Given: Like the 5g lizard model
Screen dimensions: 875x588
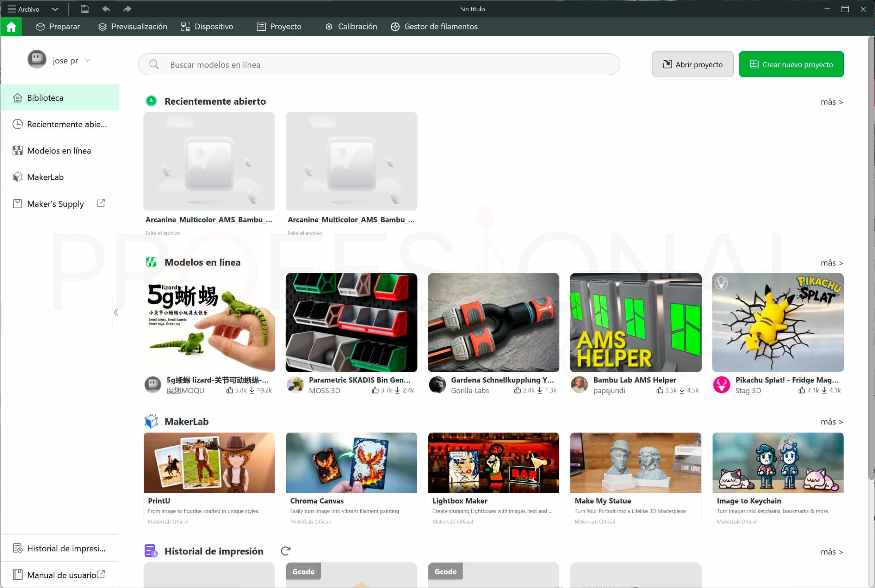Looking at the screenshot, I should (230, 390).
